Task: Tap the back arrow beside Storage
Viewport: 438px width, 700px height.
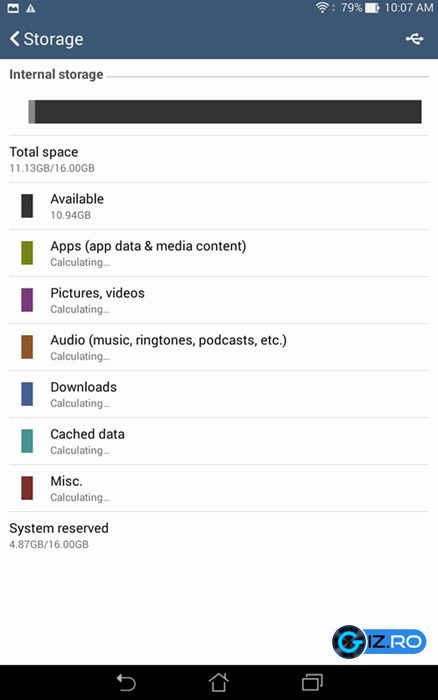Action: coord(15,39)
